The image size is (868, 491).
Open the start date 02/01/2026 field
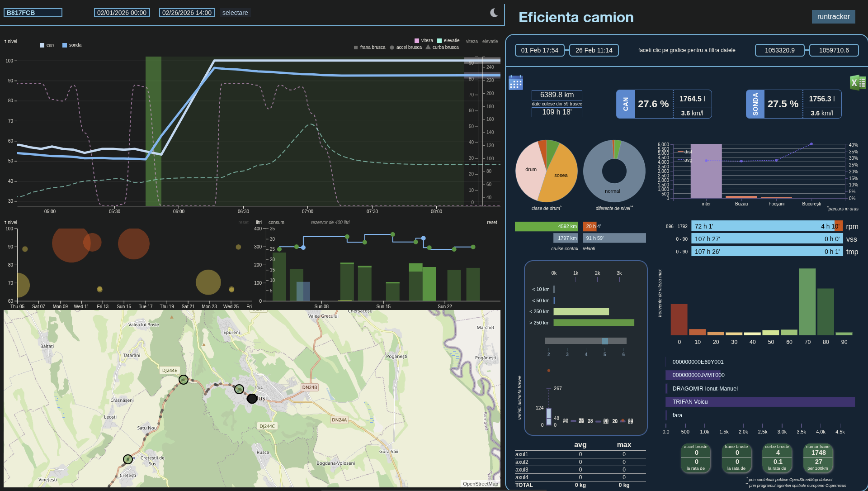point(122,13)
